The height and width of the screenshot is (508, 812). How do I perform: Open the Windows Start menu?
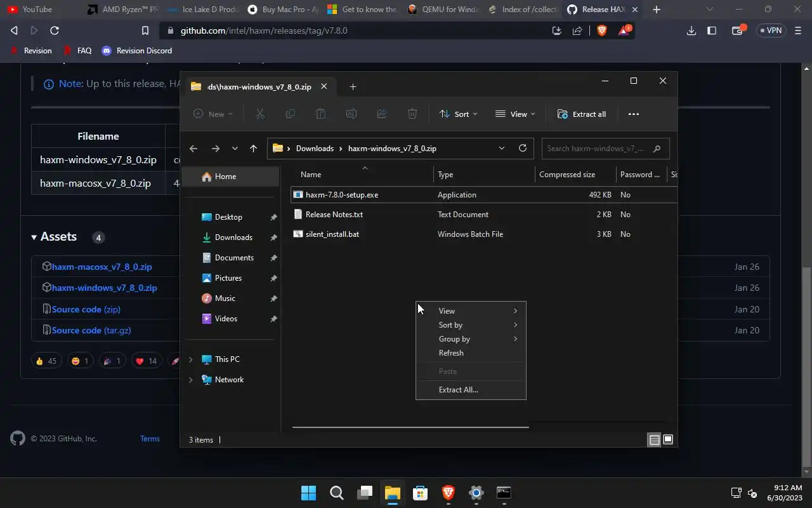(308, 493)
